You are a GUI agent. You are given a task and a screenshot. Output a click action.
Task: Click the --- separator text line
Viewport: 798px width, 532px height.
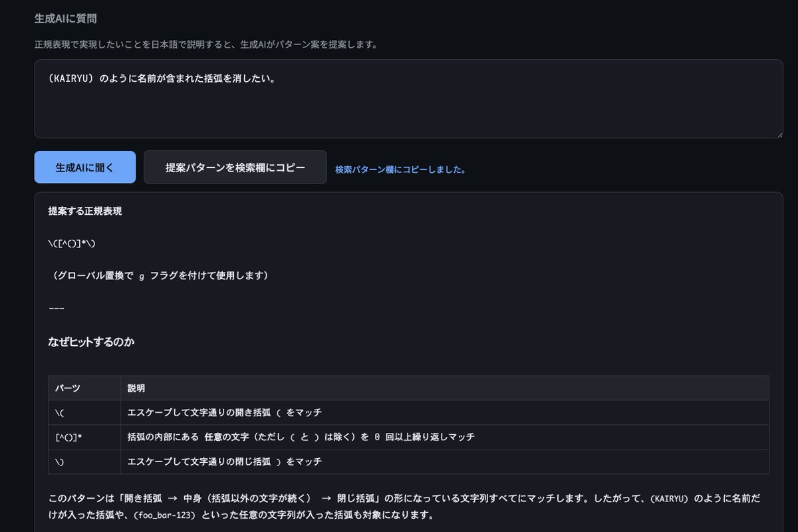[56, 308]
